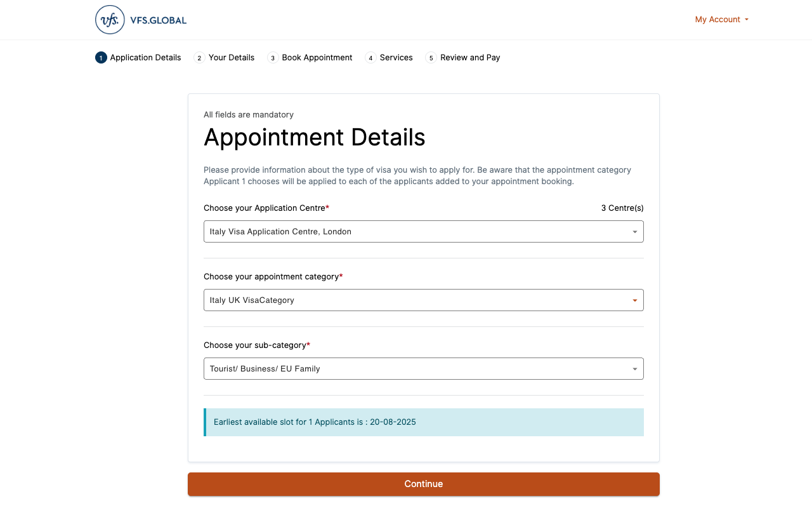The height and width of the screenshot is (508, 812).
Task: Click the 3 Centre(s) label
Action: (622, 208)
